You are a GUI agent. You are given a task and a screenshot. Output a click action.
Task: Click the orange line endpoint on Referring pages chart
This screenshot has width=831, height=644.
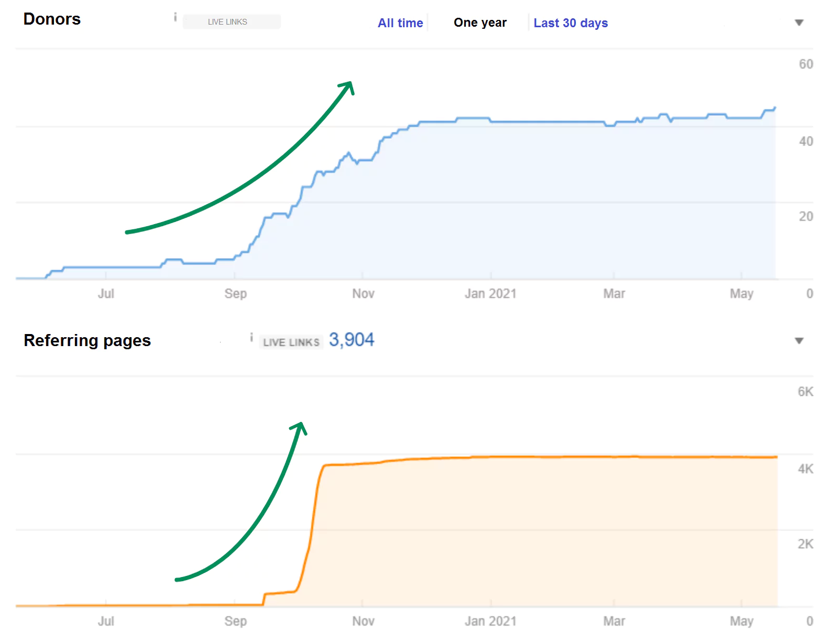click(x=776, y=457)
